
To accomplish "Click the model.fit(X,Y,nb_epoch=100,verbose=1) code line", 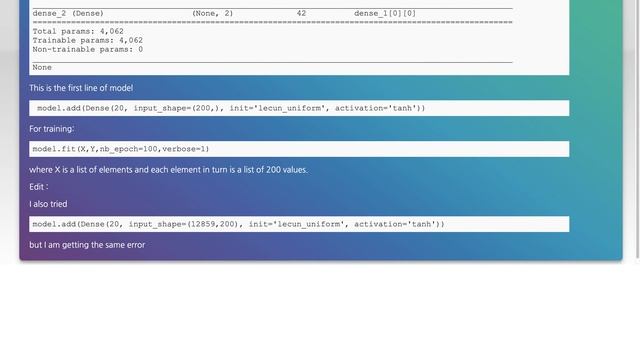I will point(299,149).
